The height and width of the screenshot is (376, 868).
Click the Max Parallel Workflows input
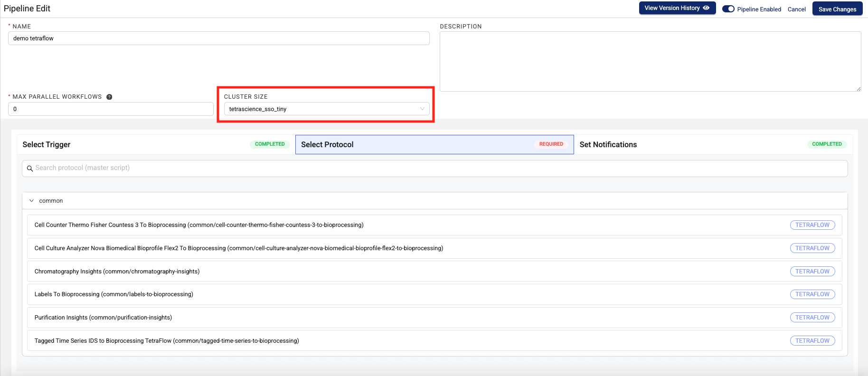(111, 109)
